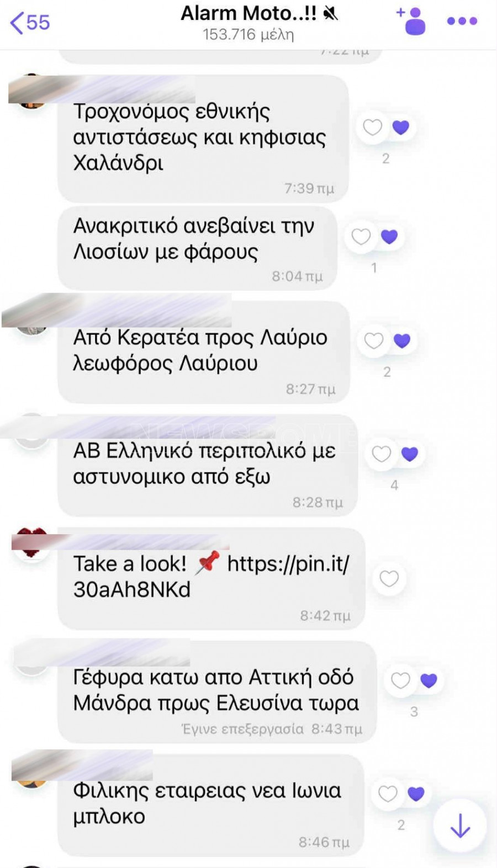497x868 pixels.
Task: Tap the scroll-to-bottom arrow button
Action: pyautogui.click(x=459, y=826)
